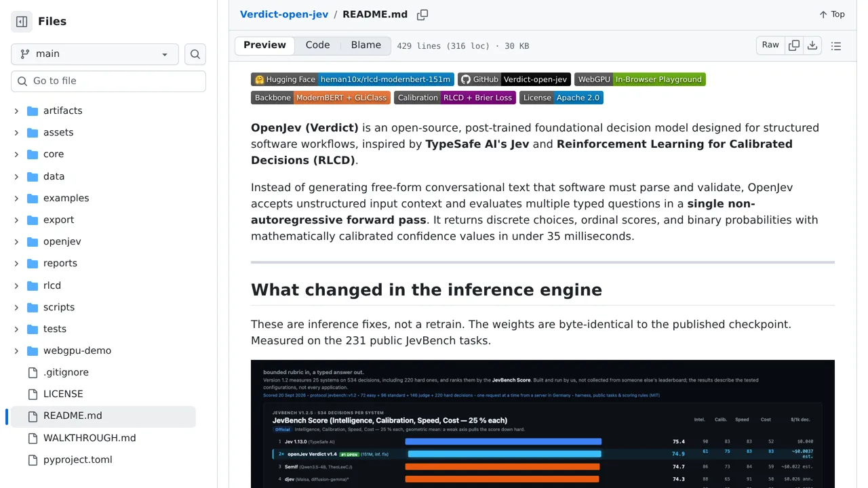Click the core folder icon
The height and width of the screenshot is (488, 868).
click(x=33, y=154)
